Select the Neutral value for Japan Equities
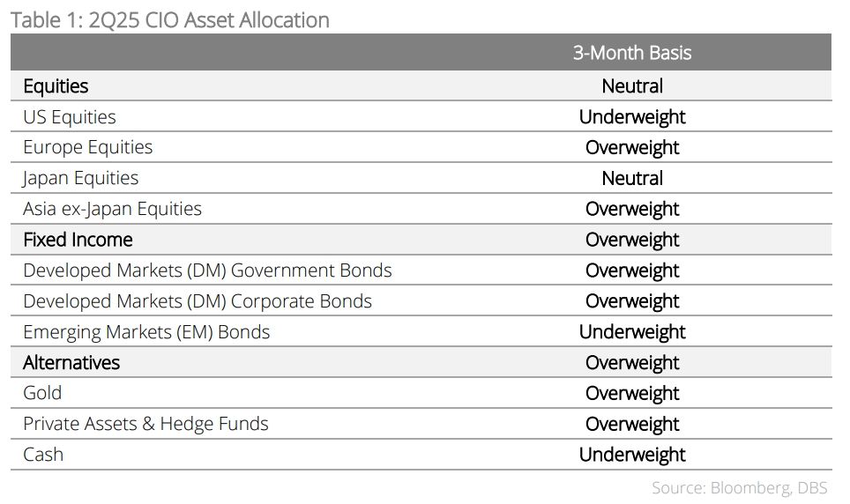This screenshot has height=504, width=850. click(x=632, y=178)
